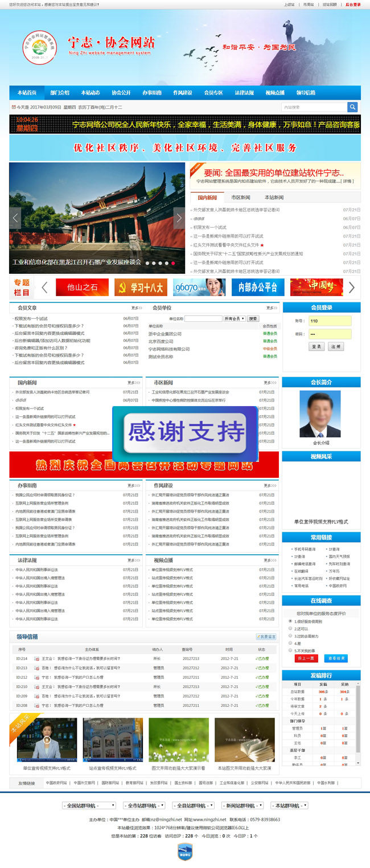
Task: Select survey option 4.差
Action: point(290,643)
